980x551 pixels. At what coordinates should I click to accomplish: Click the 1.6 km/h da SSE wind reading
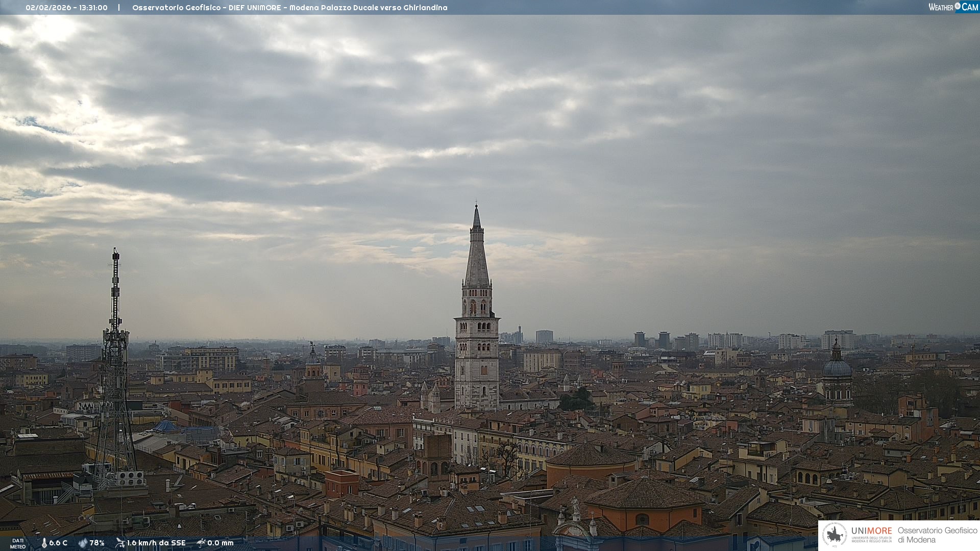156,543
